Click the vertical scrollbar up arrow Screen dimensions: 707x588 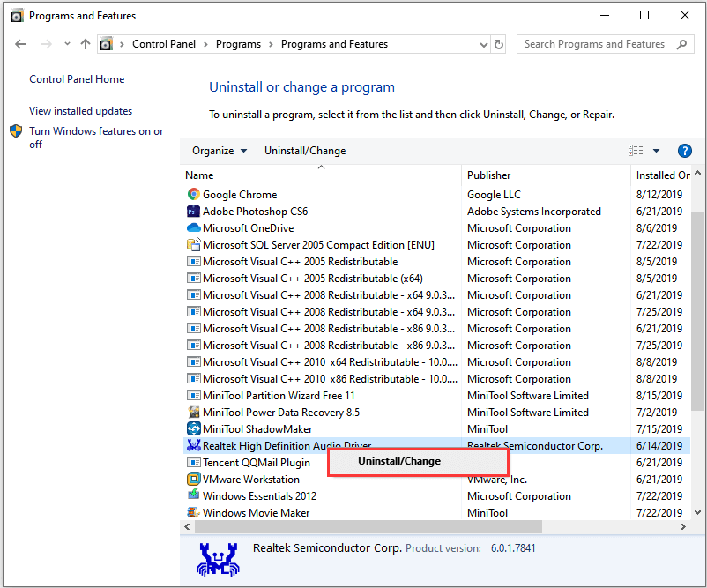tap(698, 174)
